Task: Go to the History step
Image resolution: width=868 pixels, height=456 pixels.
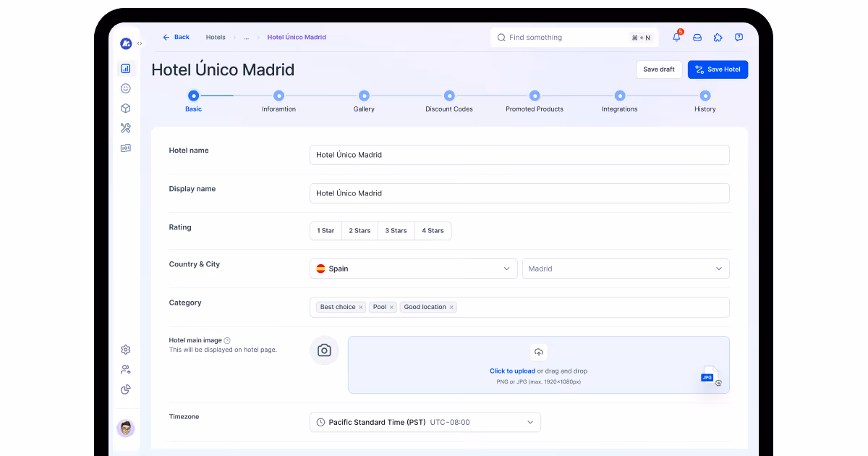Action: pyautogui.click(x=705, y=101)
